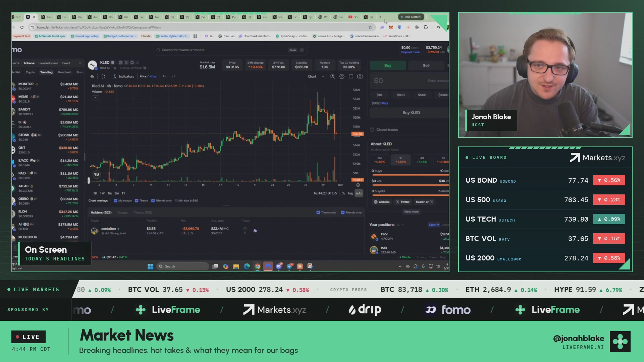Toggle percent scale on chart
The height and width of the screenshot is (362, 644).
343,193
